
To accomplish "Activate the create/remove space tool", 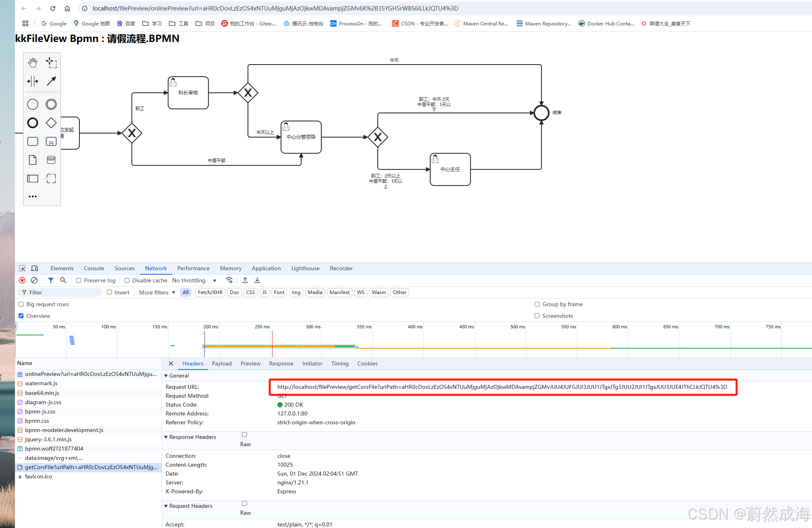I will [x=33, y=81].
